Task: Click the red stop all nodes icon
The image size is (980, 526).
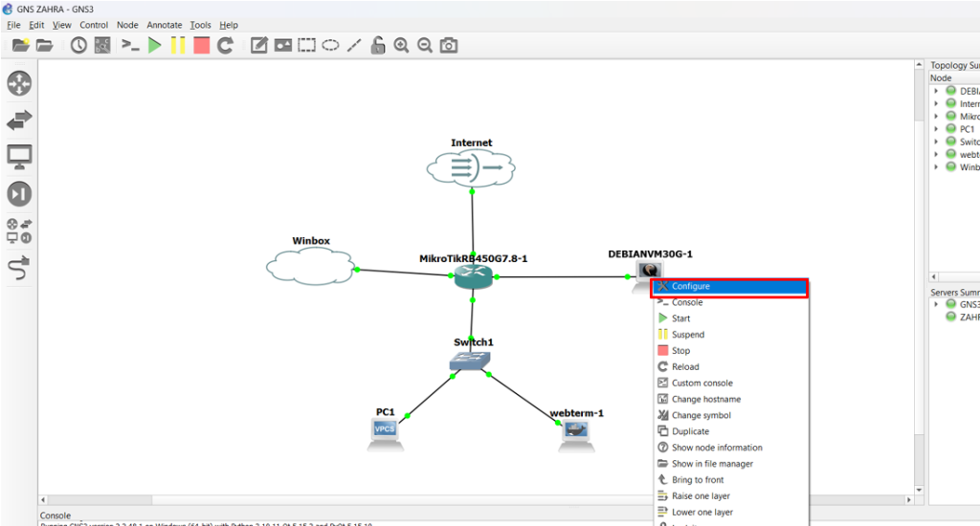Action: [x=201, y=45]
